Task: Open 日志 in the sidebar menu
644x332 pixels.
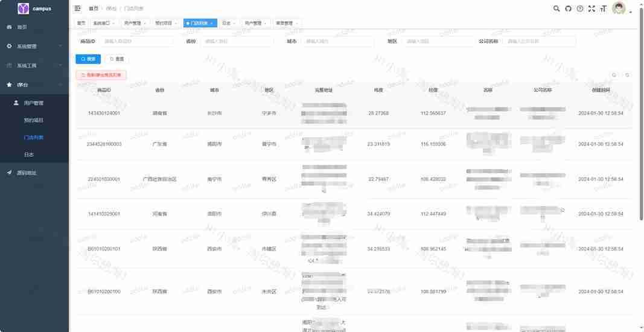Action: click(x=30, y=155)
